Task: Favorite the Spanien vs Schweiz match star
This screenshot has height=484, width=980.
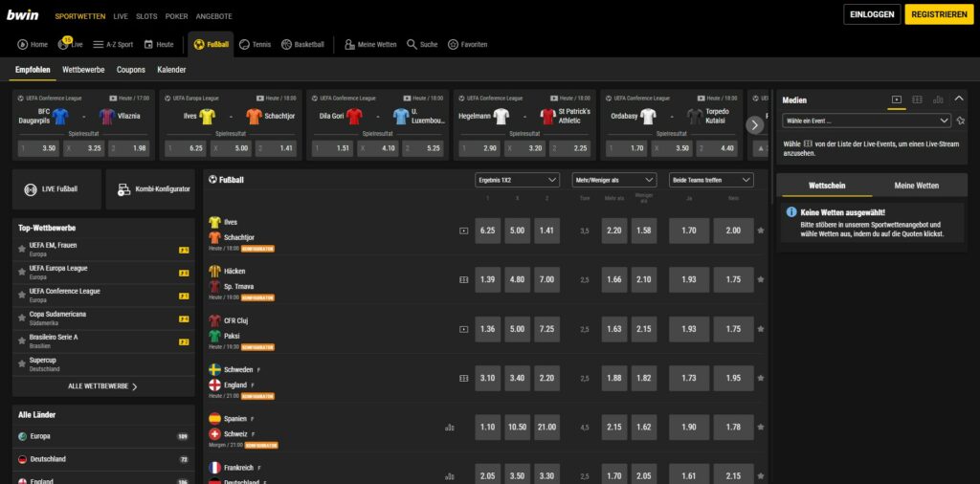Action: tap(761, 428)
